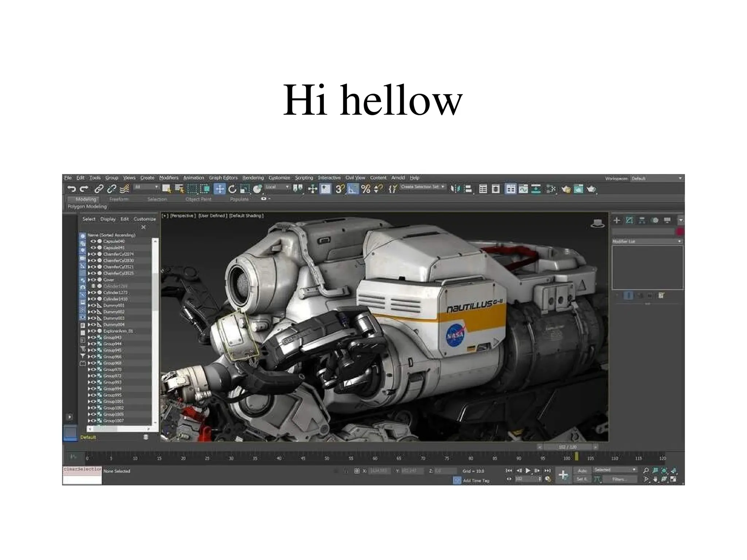Open the Curve Editor
Screen dimensions: 747x560
(x=523, y=189)
